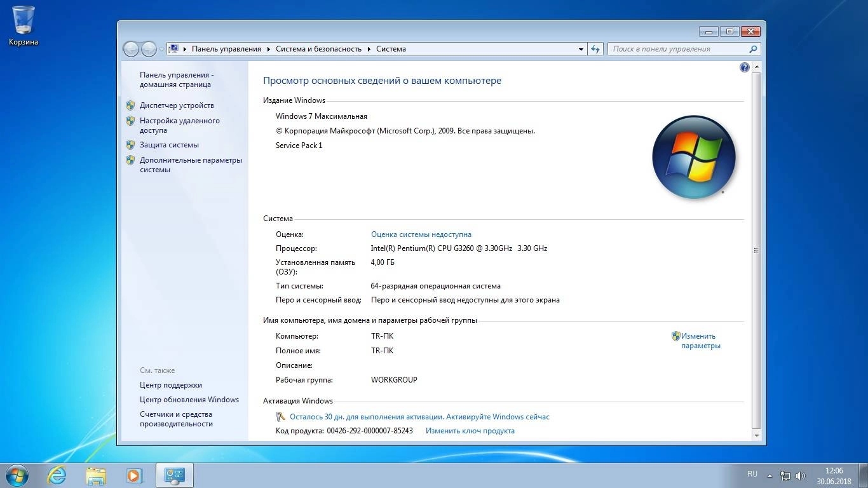Click the volume speaker tray icon
The width and height of the screenshot is (868, 488).
[800, 475]
